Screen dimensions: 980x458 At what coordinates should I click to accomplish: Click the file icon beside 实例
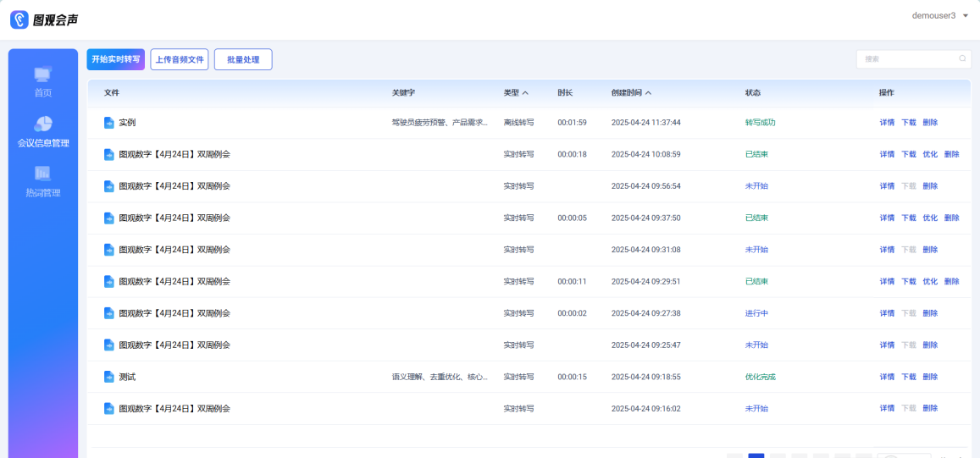[x=108, y=123]
